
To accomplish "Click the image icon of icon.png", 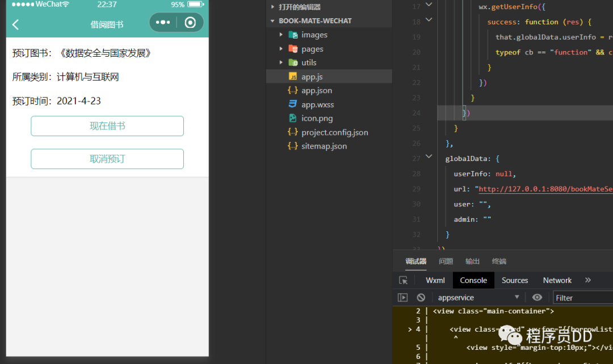I will (x=293, y=118).
